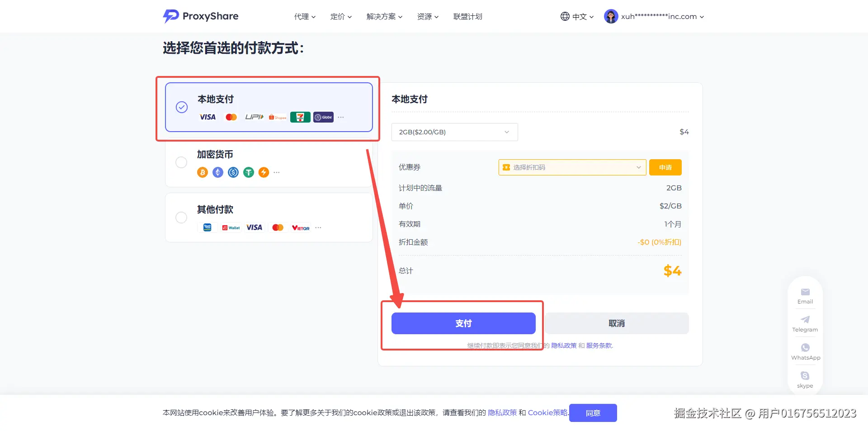
Task: Click the Visa logo under 其他付款
Action: (254, 227)
